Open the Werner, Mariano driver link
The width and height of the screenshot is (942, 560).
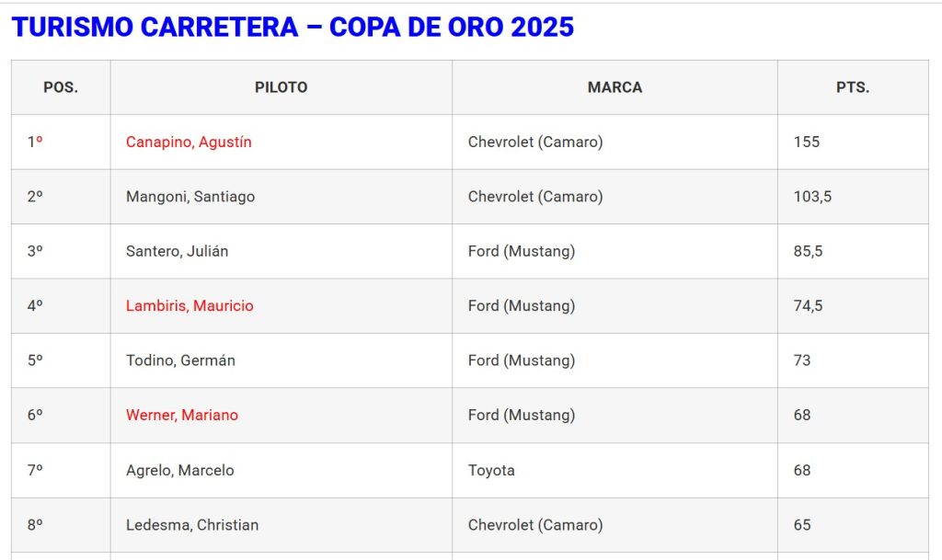(x=182, y=416)
